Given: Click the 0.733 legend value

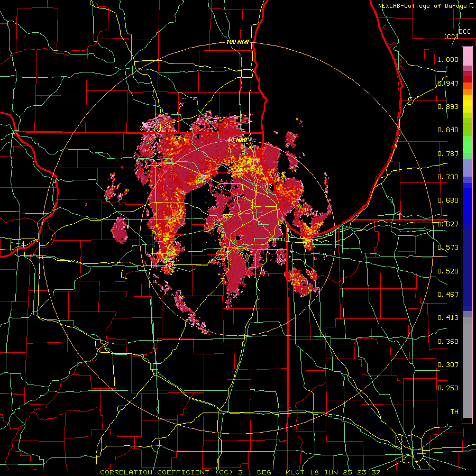Looking at the screenshot, I should coord(448,177).
